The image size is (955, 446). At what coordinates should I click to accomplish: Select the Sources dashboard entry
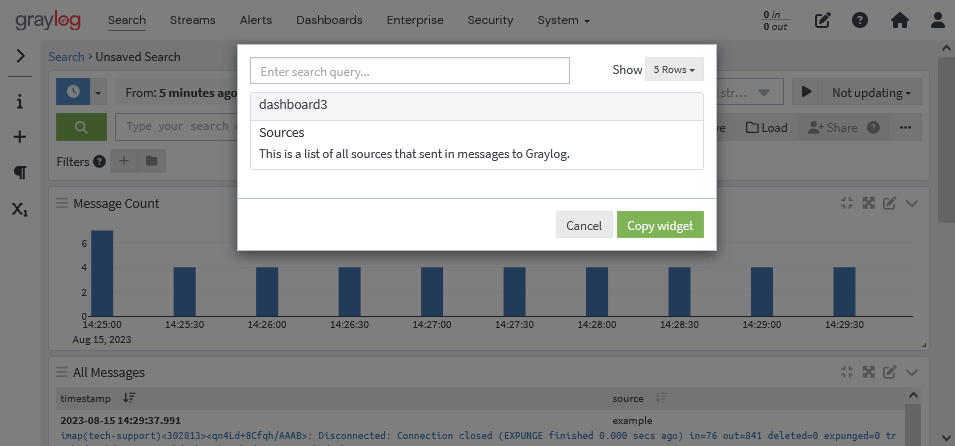tap(477, 144)
